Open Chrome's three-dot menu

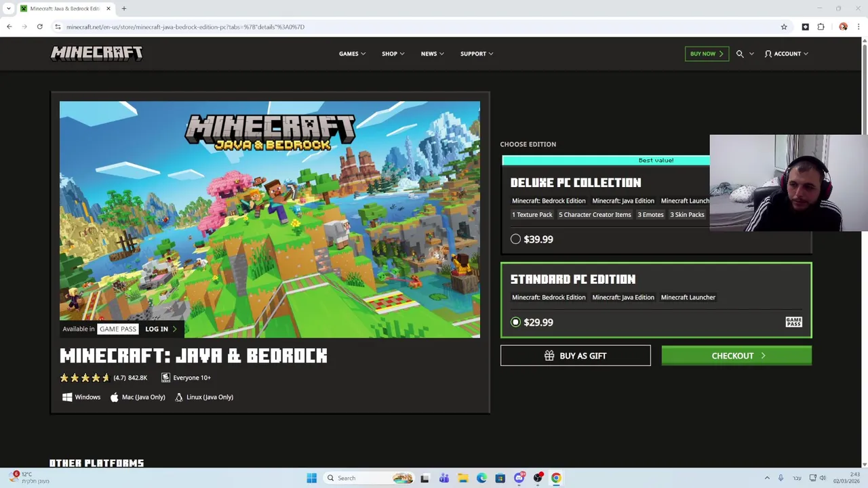click(859, 27)
